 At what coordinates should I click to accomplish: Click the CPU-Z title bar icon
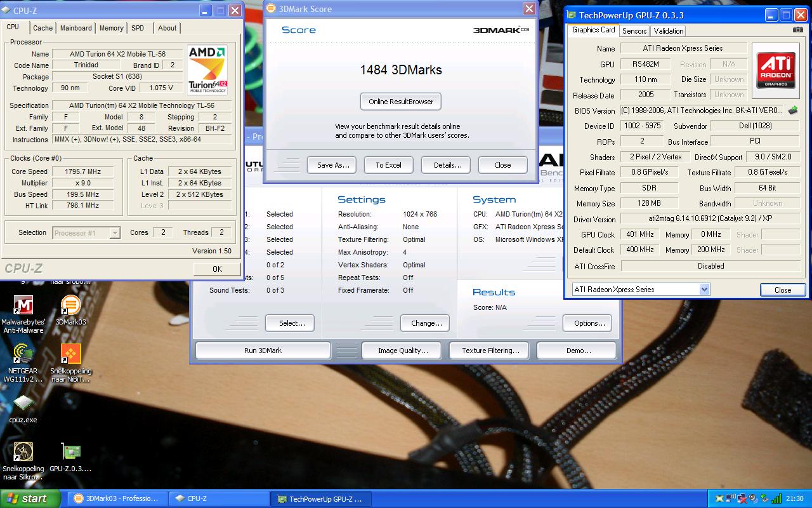pos(6,11)
